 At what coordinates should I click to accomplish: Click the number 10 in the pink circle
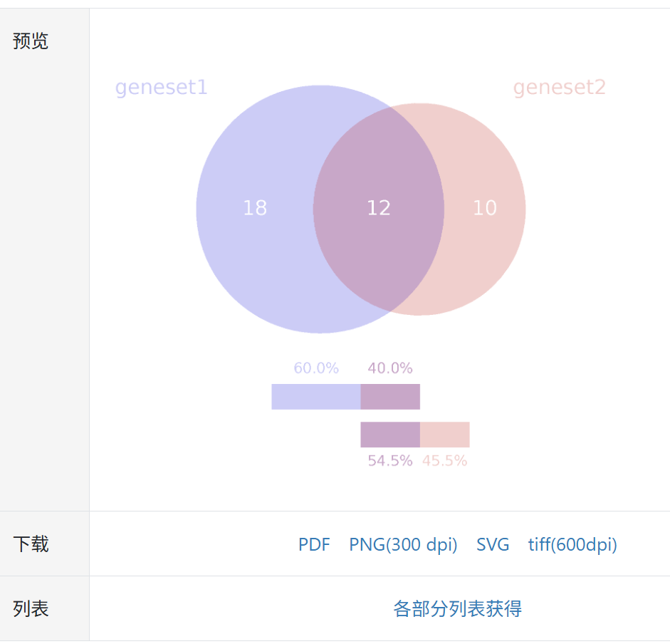(486, 208)
